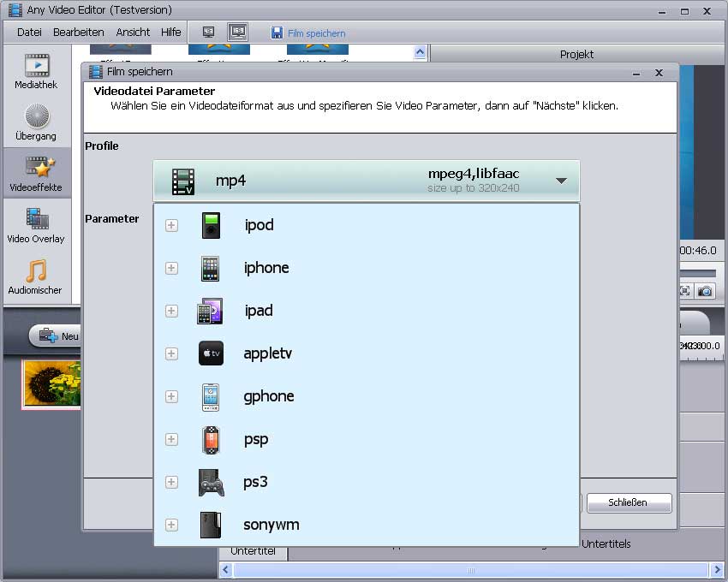Click the mp4 film strip profile icon
Screen dimensions: 728x582
pyautogui.click(x=183, y=181)
